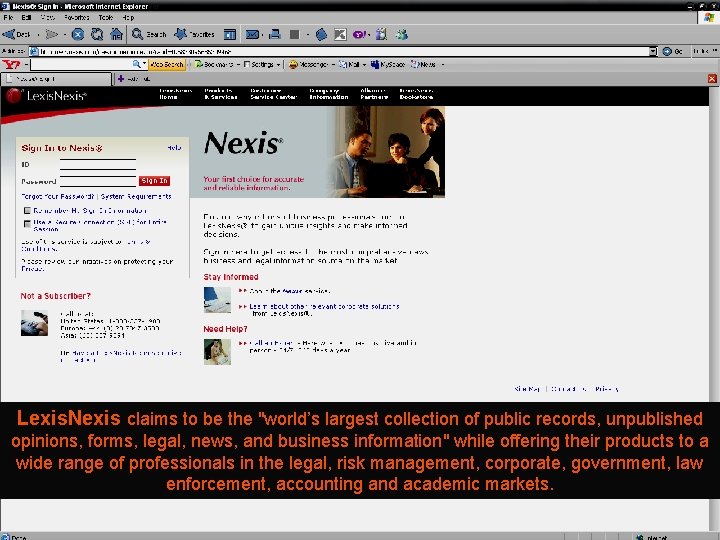Click the Go button beside address bar
This screenshot has height=540, width=720.
click(673, 51)
